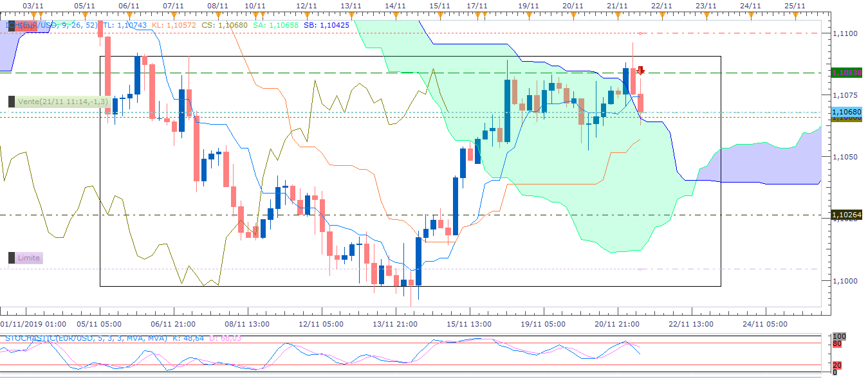The height and width of the screenshot is (378, 868).
Task: Click the stochastic scale value 20
Action: [836, 366]
